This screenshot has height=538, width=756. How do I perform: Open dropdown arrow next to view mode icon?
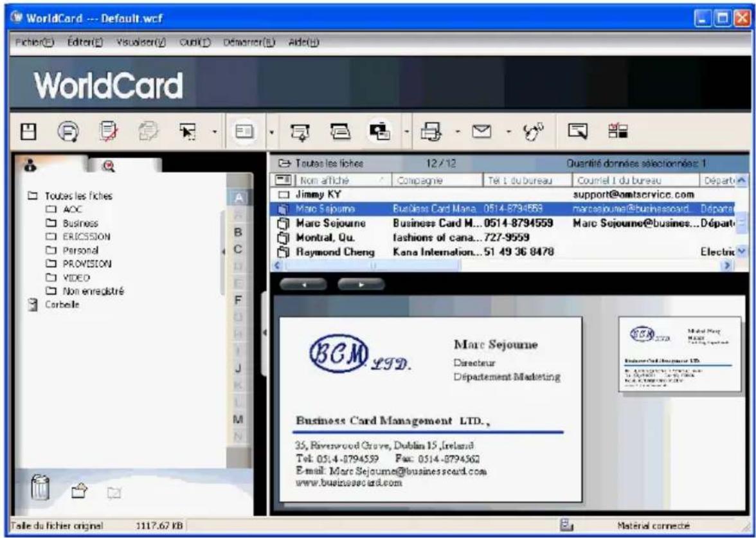[271, 132]
